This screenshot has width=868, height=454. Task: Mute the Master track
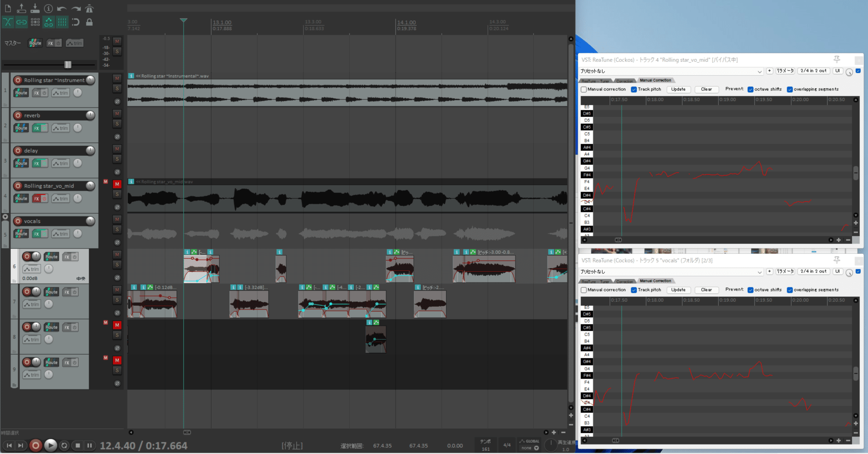117,42
